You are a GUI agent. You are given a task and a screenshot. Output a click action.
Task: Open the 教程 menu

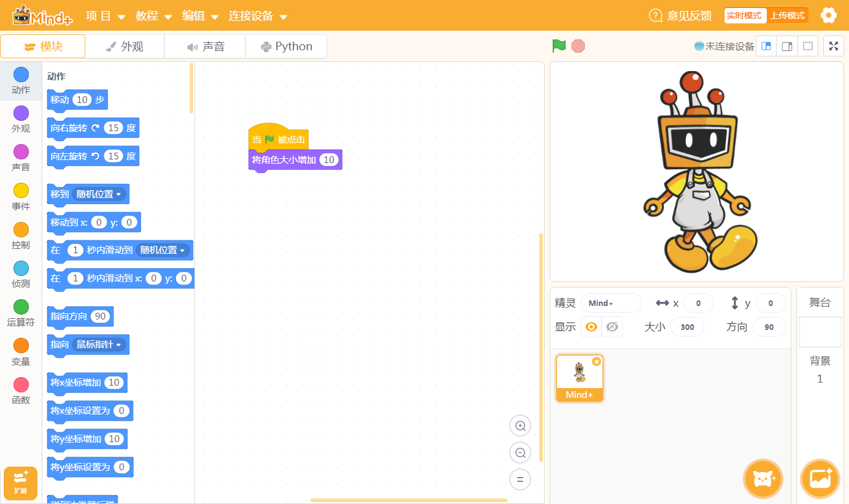[x=154, y=16]
